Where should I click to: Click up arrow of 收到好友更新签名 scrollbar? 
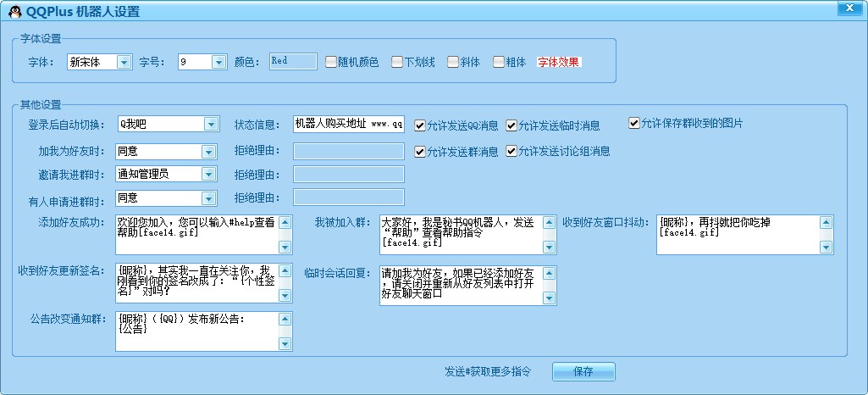click(285, 271)
